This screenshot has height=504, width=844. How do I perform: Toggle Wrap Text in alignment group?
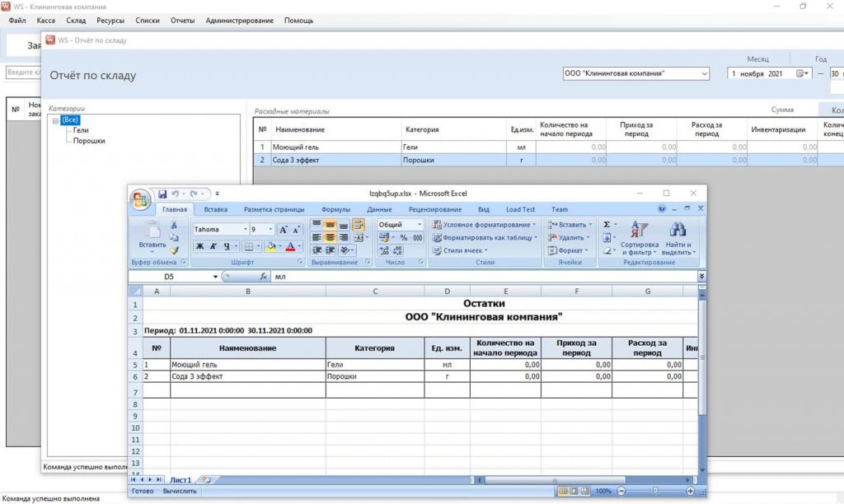pyautogui.click(x=359, y=225)
